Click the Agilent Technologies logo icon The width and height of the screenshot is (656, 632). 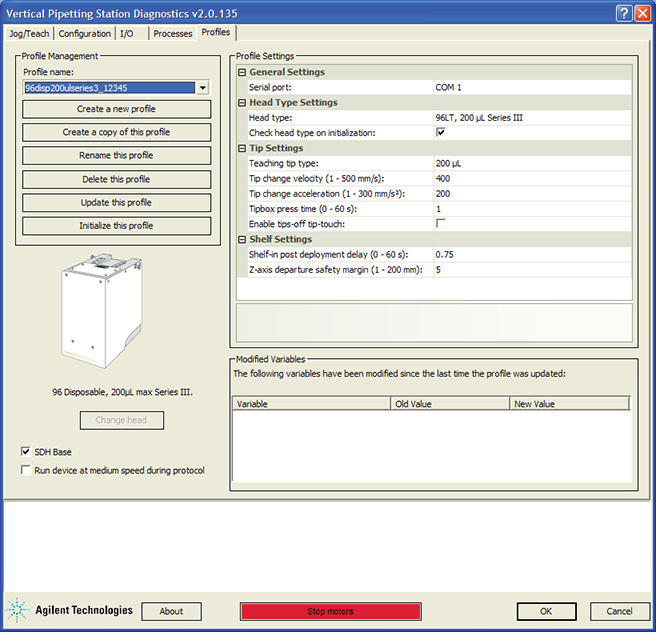tap(18, 610)
